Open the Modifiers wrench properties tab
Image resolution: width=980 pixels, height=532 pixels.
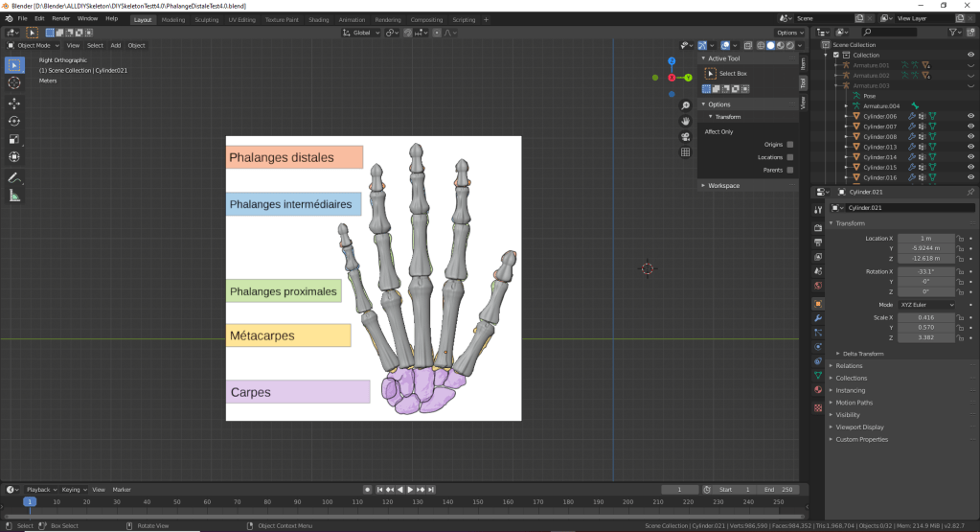(x=817, y=317)
